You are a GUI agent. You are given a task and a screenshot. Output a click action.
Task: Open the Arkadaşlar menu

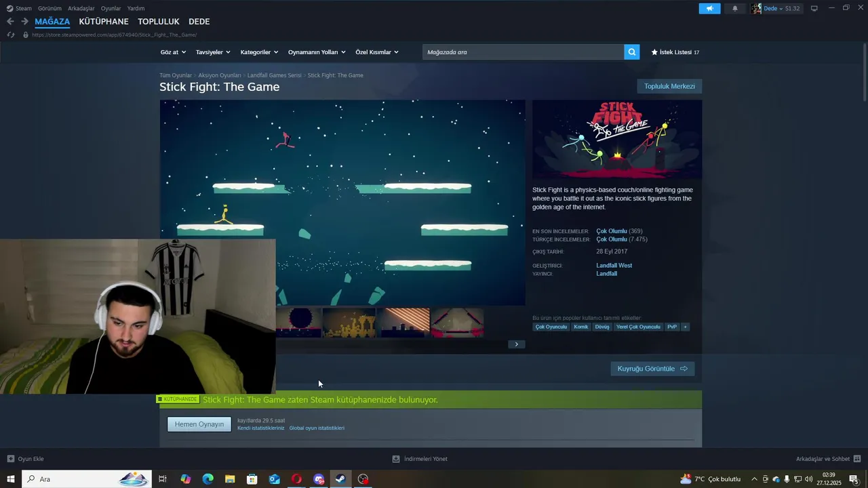tap(81, 8)
